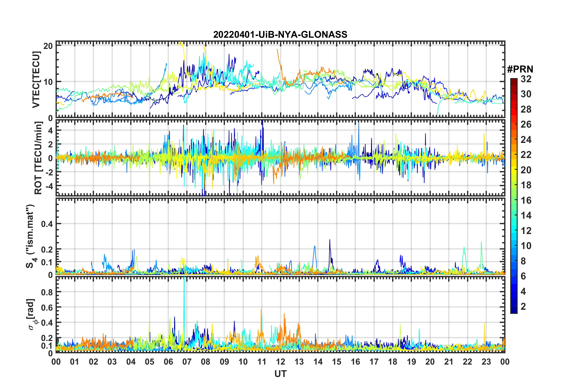
Task: Select the UT hour tick label 21
Action: [449, 362]
